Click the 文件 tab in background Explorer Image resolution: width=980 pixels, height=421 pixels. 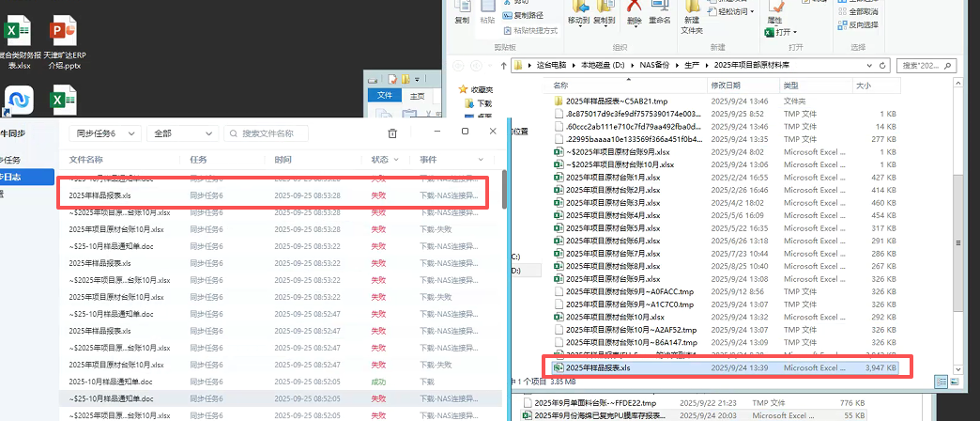[384, 96]
